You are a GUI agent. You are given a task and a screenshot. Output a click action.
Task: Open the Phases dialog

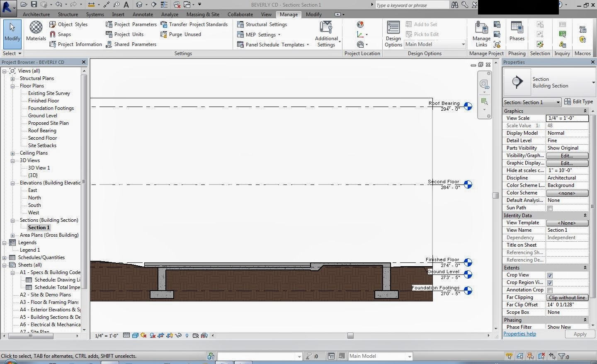click(x=517, y=34)
